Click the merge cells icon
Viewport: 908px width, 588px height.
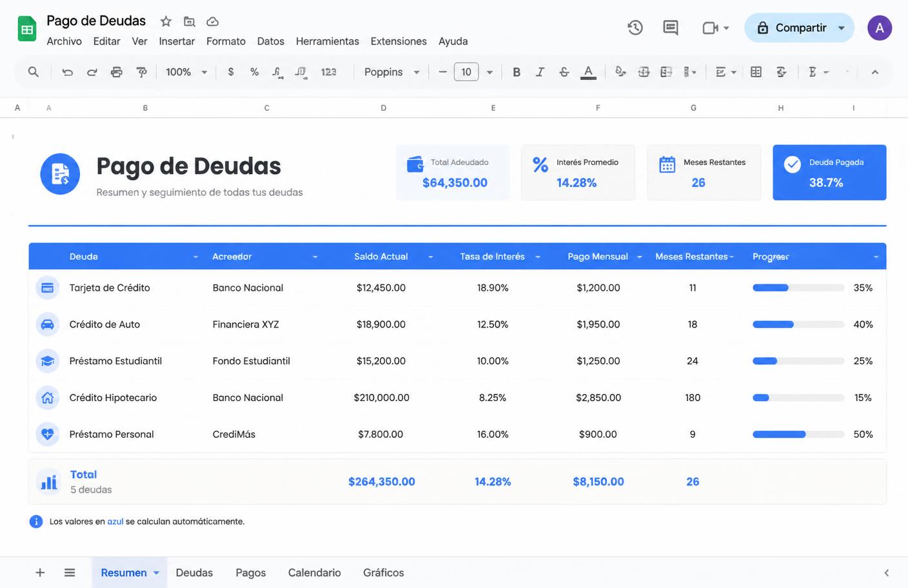(x=667, y=72)
